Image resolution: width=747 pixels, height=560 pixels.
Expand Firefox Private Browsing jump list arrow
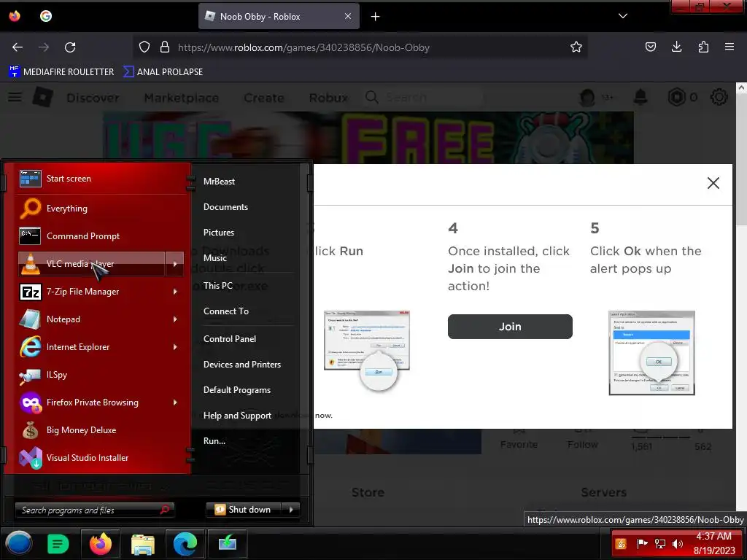(175, 402)
